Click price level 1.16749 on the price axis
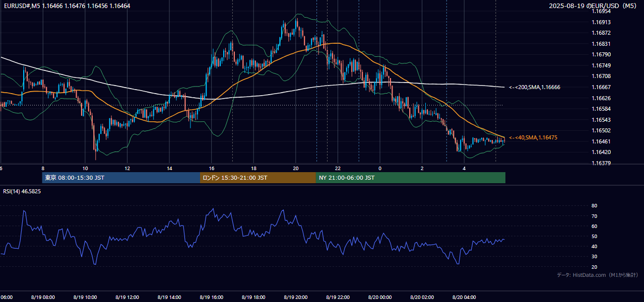This screenshot has width=644, height=302. (x=601, y=65)
